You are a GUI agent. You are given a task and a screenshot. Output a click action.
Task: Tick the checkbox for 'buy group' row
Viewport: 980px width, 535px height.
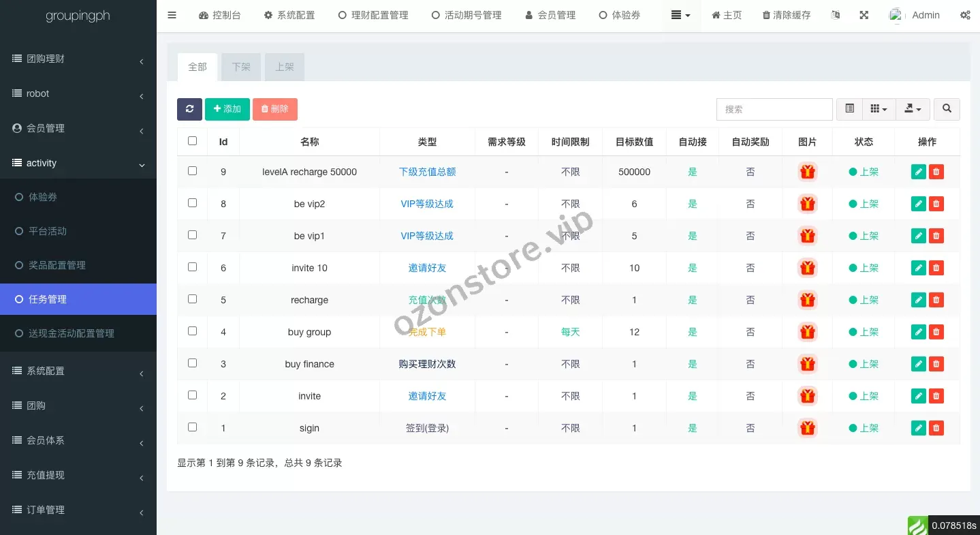point(192,331)
